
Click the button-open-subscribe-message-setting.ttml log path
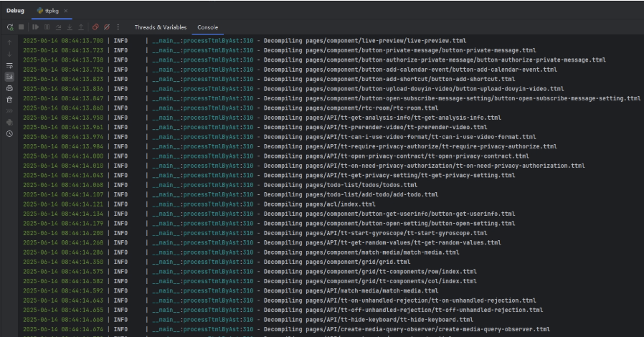point(473,98)
